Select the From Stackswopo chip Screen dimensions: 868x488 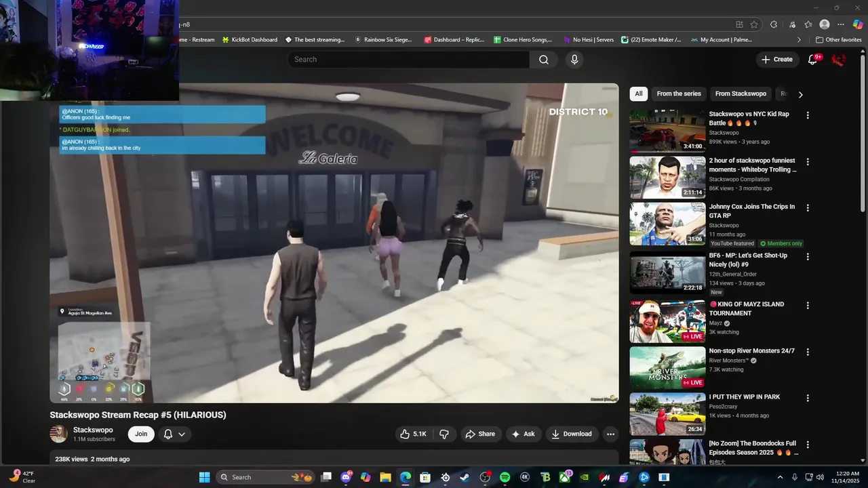click(x=741, y=94)
